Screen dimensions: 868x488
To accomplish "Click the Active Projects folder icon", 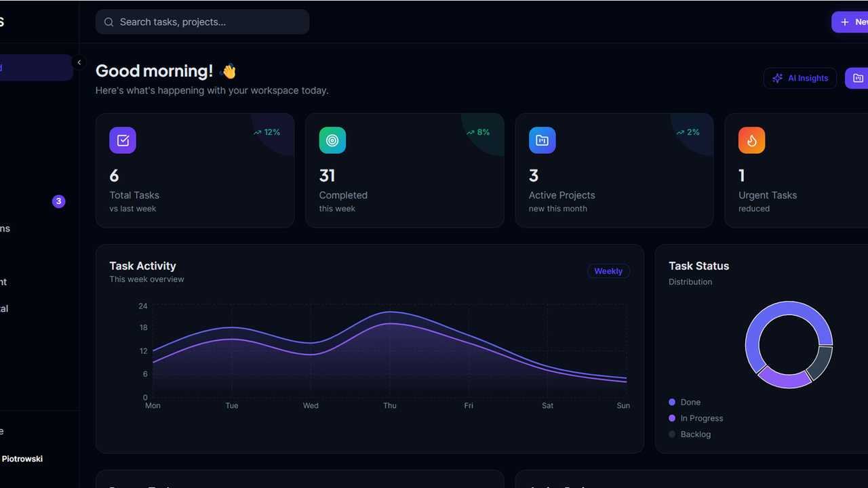I will [542, 140].
